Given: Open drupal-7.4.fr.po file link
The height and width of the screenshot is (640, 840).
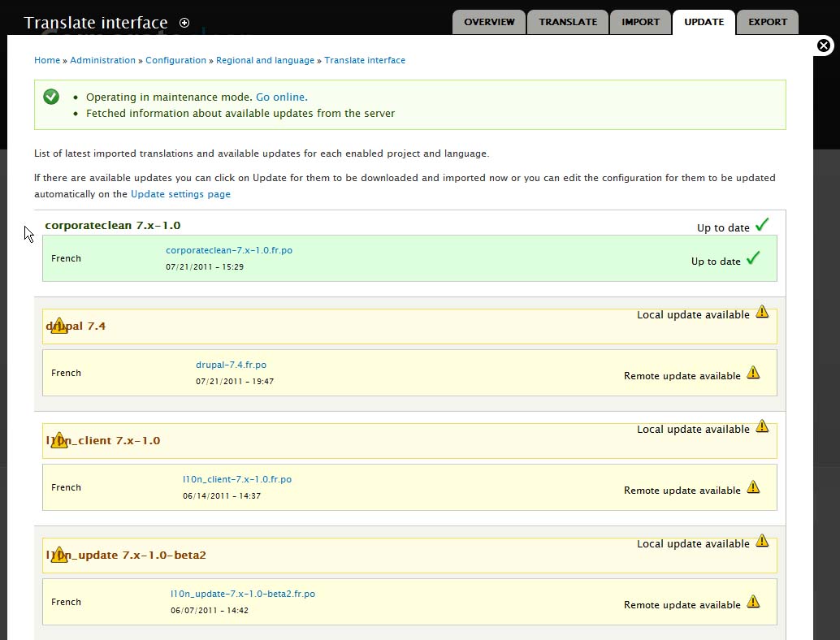Looking at the screenshot, I should tap(231, 365).
